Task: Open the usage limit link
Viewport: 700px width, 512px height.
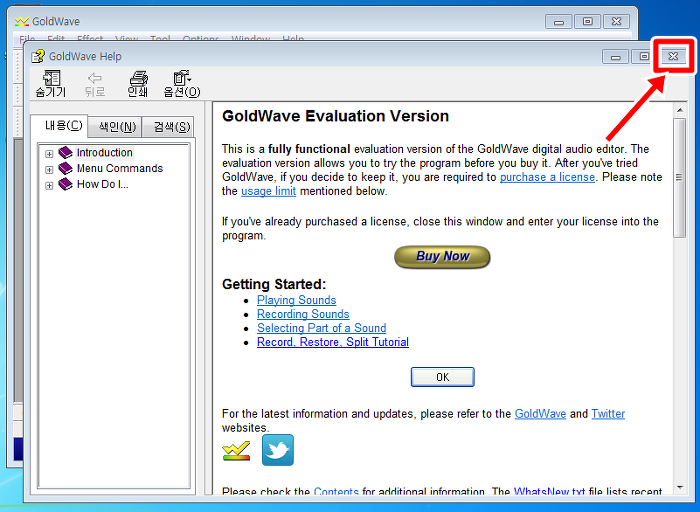Action: [x=268, y=191]
